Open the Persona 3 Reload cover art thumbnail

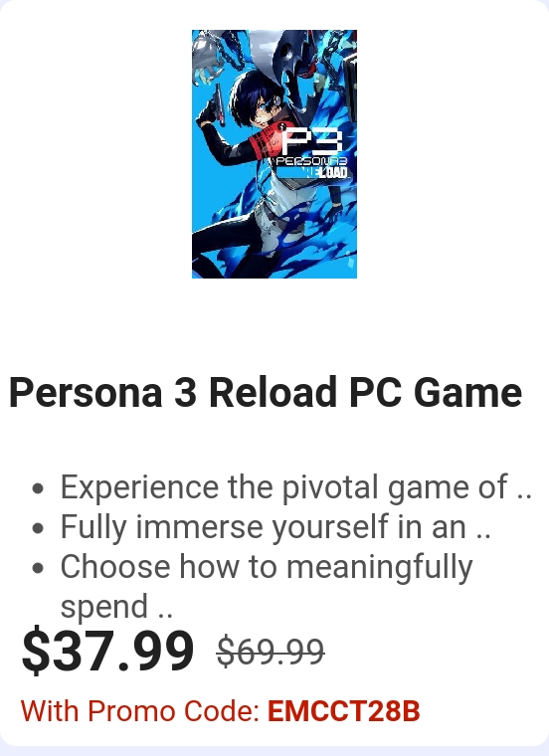(274, 154)
